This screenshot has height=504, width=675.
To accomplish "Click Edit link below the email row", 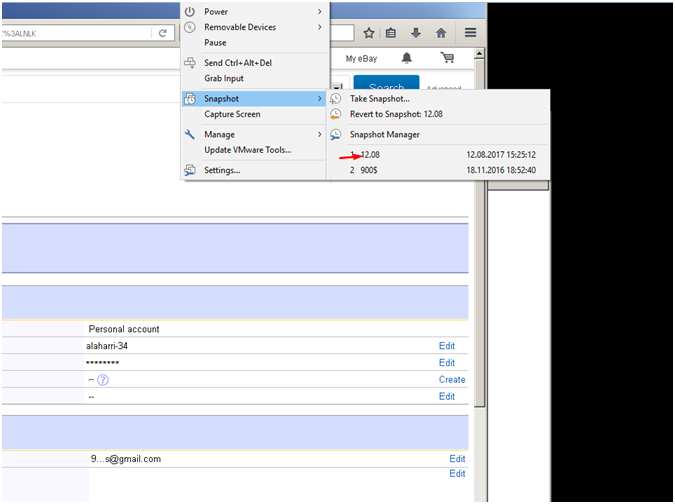I will (x=457, y=473).
